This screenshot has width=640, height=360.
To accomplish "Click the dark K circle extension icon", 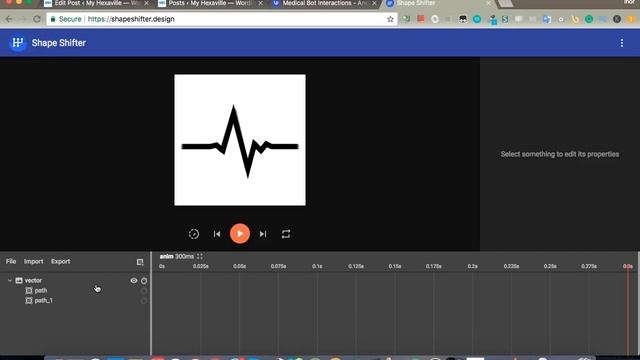I will click(x=617, y=19).
